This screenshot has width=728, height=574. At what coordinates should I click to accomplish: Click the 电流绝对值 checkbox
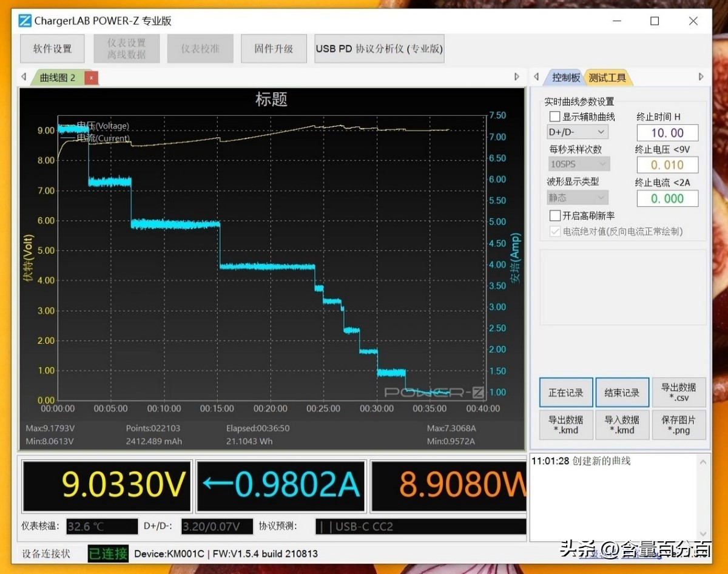click(x=556, y=232)
